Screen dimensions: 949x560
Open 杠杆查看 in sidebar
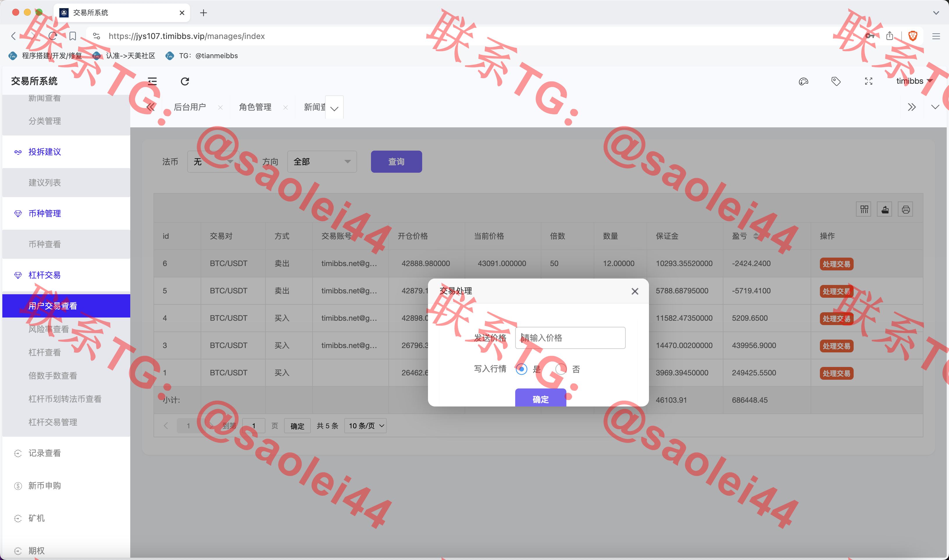pyautogui.click(x=66, y=352)
